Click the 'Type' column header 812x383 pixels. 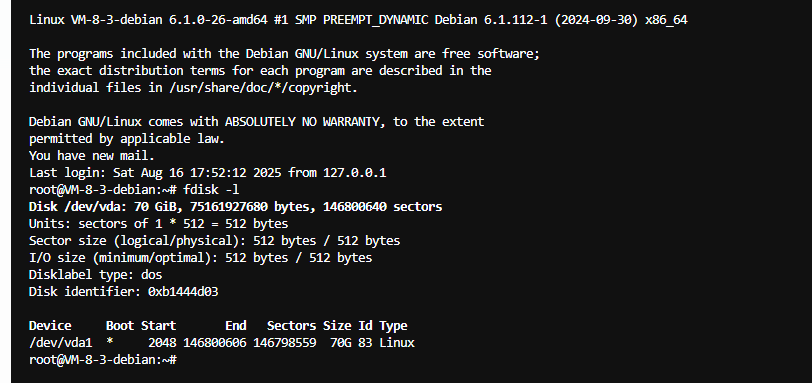pos(393,326)
